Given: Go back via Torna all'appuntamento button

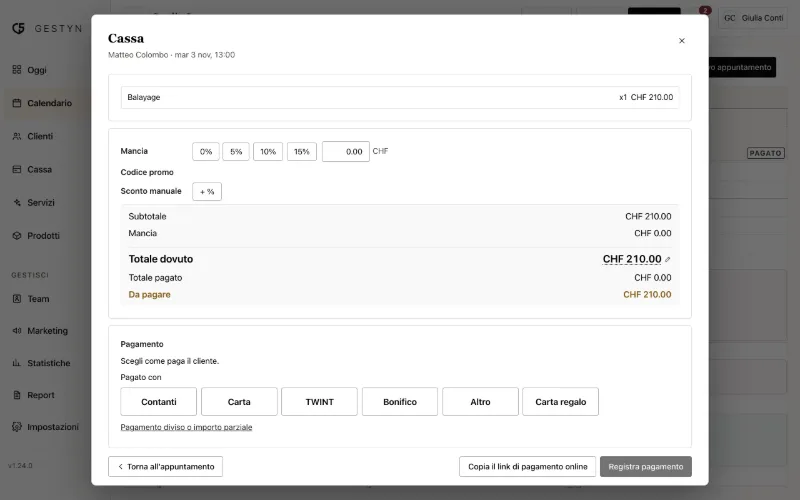Looking at the screenshot, I should pyautogui.click(x=165, y=466).
